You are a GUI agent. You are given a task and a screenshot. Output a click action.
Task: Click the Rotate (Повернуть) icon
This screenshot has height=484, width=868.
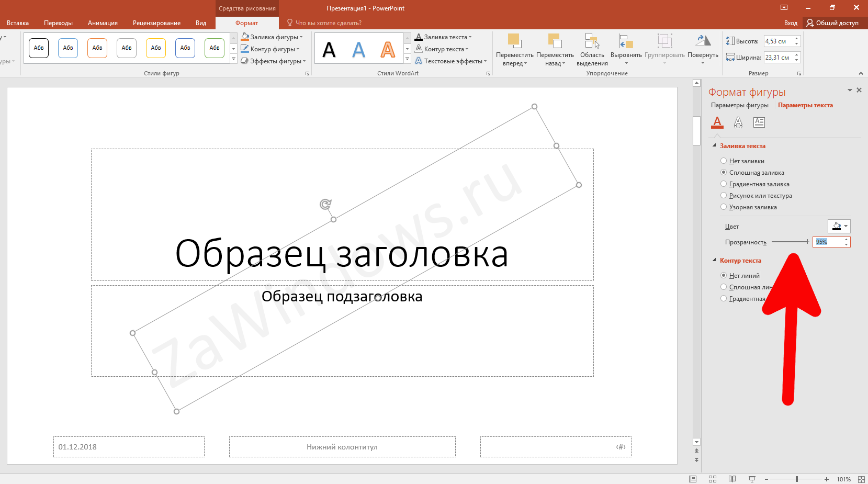coord(703,41)
